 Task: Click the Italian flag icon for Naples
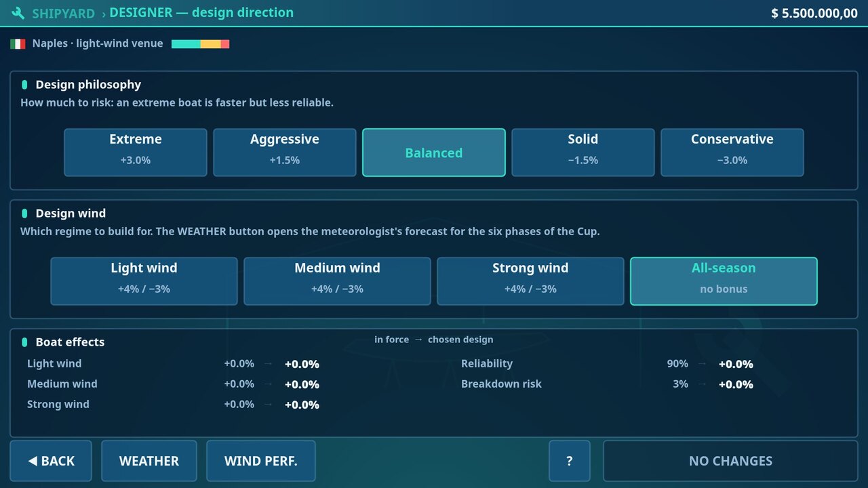click(18, 44)
